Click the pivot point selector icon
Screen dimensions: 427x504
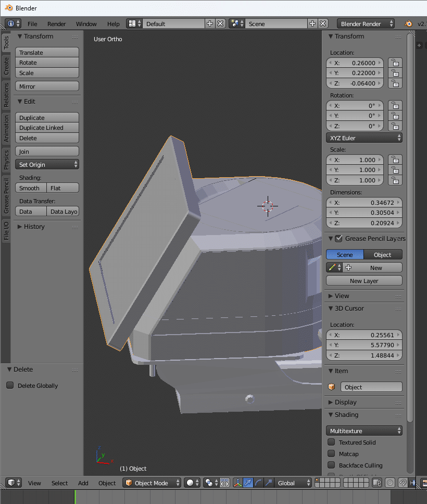(x=211, y=483)
